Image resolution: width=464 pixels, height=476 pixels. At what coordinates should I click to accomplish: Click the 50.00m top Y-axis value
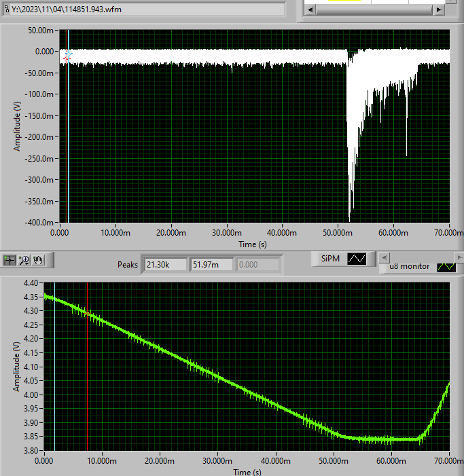point(41,31)
